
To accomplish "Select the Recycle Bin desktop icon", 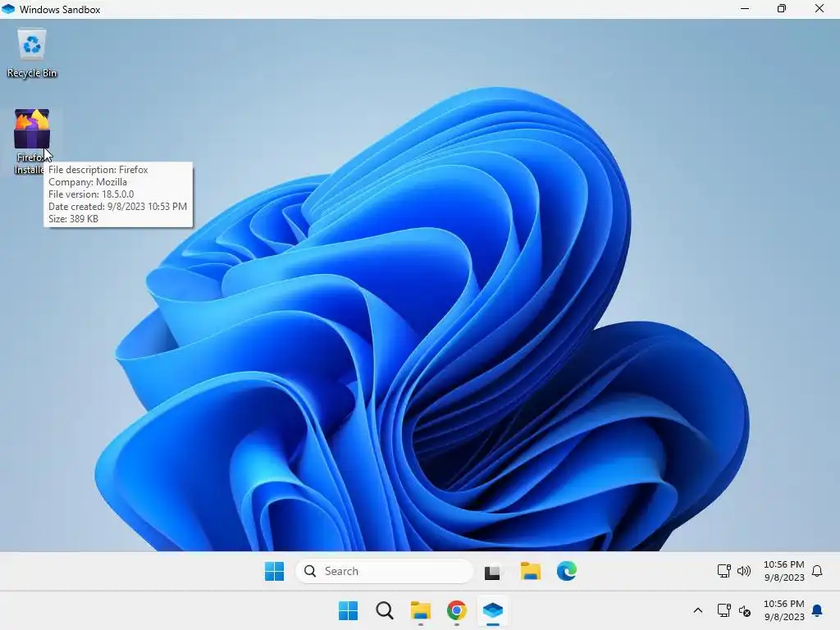I will [x=32, y=53].
